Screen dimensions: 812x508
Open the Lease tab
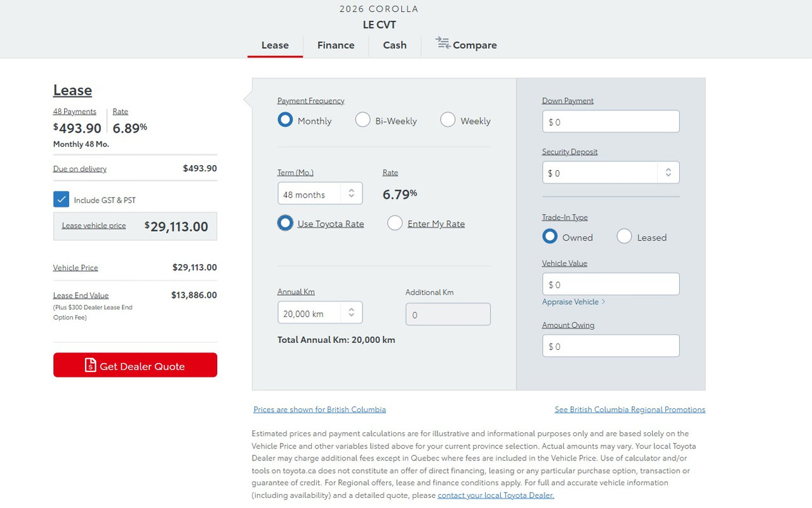275,44
